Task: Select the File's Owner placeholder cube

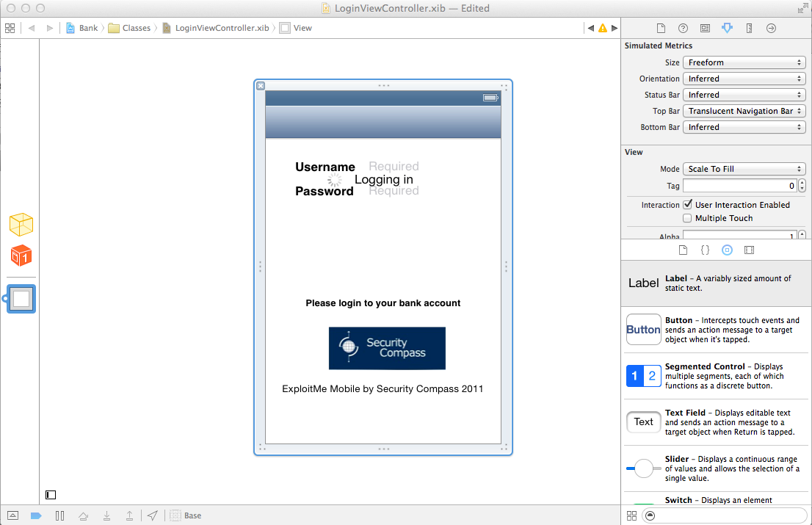Action: click(x=21, y=224)
